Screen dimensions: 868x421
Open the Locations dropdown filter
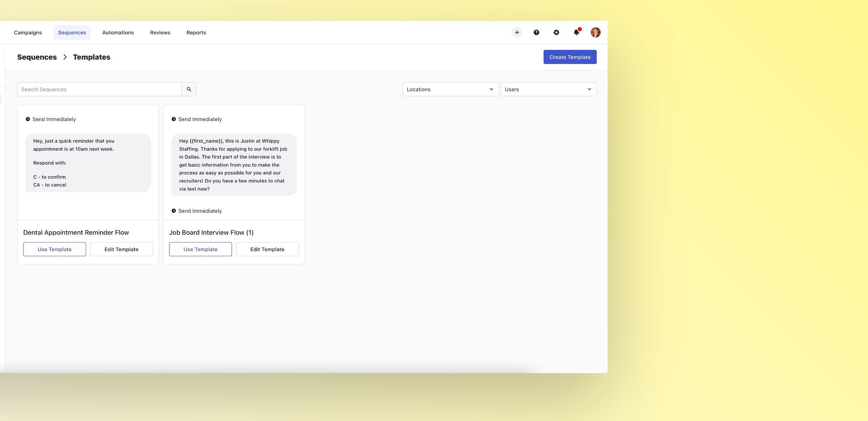coord(450,89)
